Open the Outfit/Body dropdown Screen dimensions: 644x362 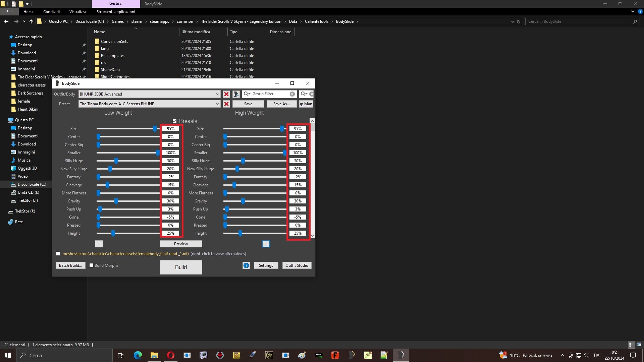(x=217, y=94)
